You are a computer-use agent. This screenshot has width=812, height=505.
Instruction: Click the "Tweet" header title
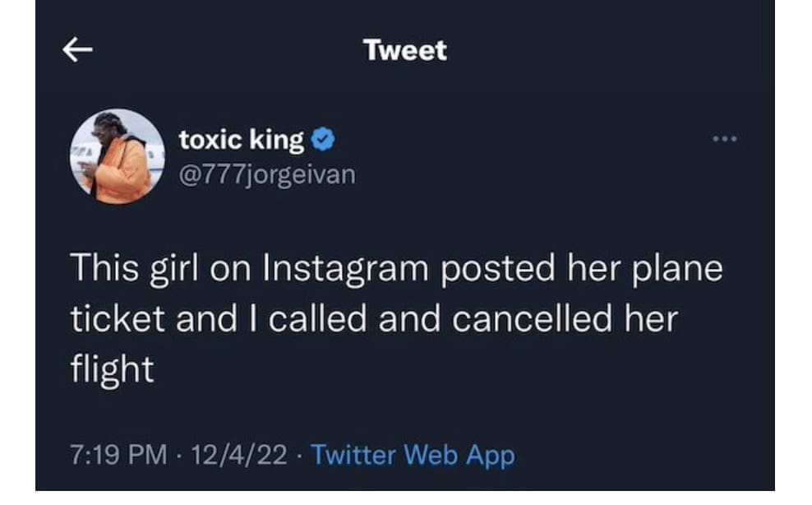405,51
